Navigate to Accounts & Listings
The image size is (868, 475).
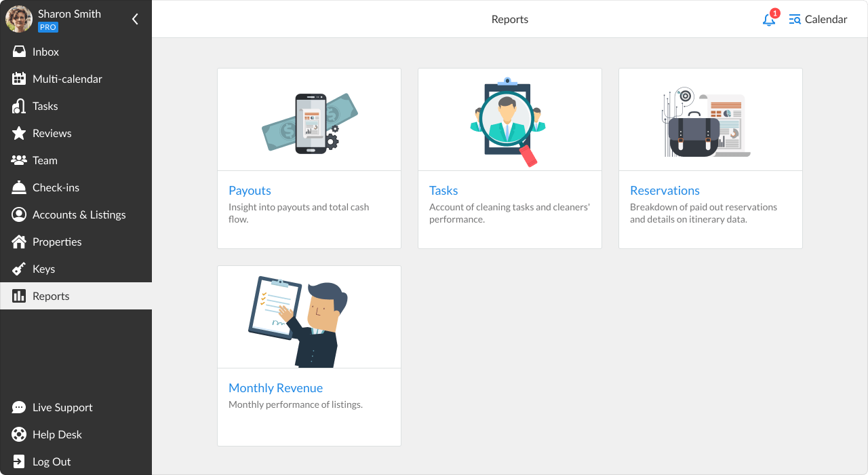[79, 214]
